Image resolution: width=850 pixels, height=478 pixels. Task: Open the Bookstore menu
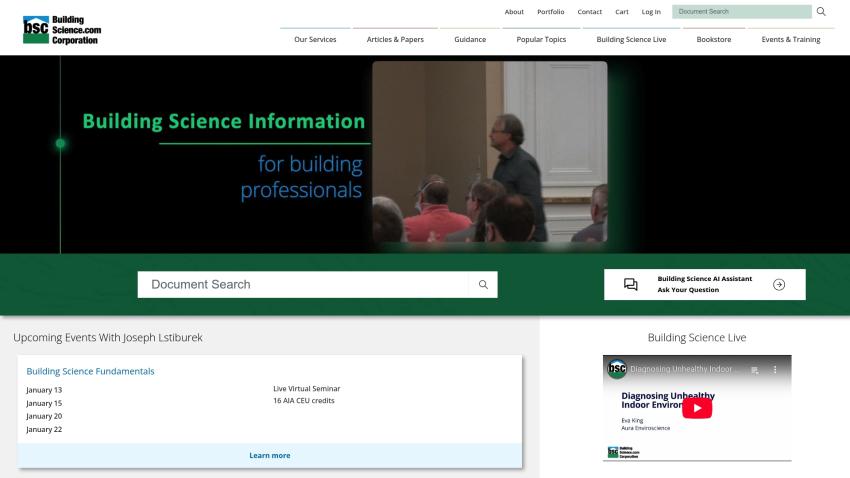point(713,40)
